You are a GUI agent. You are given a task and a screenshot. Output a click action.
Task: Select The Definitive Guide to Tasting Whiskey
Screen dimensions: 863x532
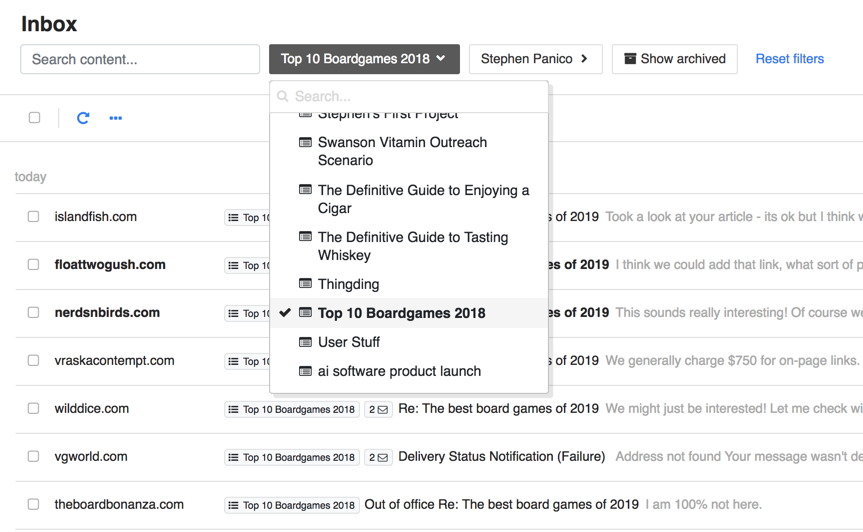coord(412,246)
